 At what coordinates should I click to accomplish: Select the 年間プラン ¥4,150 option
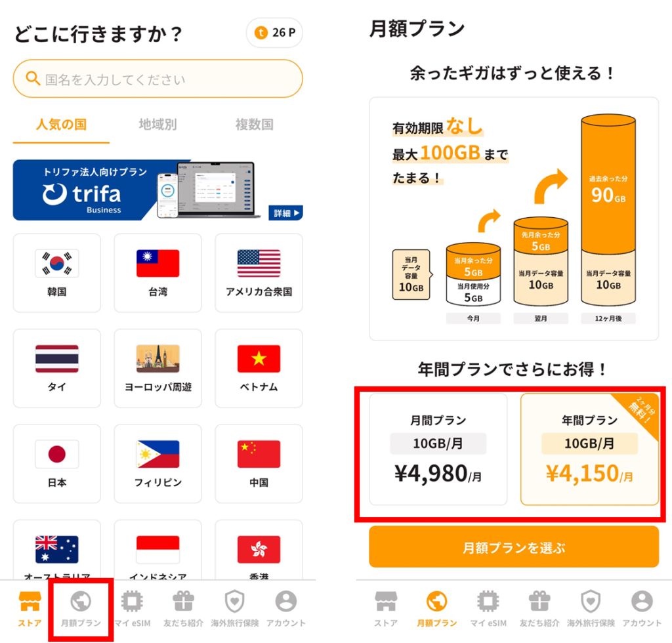pos(590,449)
